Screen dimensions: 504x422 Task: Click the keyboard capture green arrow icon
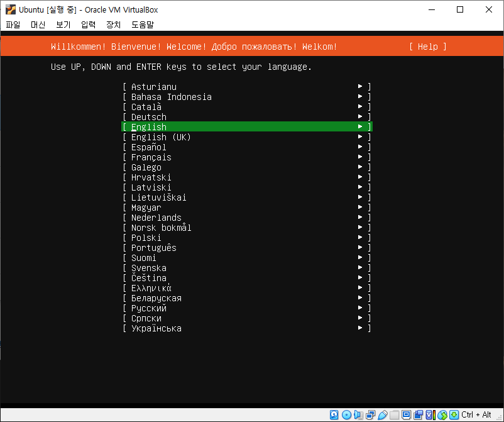click(454, 415)
